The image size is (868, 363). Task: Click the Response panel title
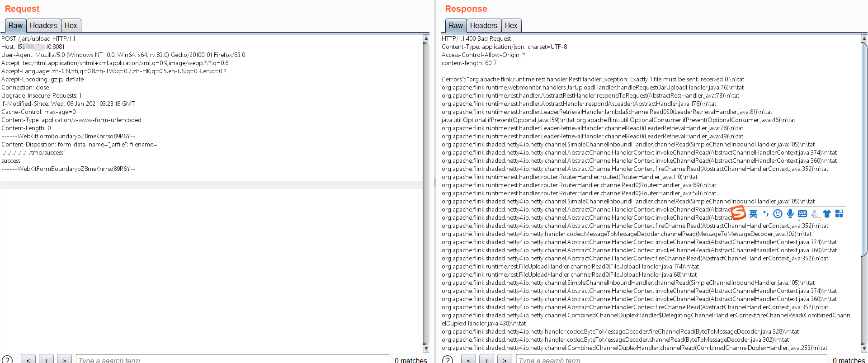pyautogui.click(x=466, y=9)
